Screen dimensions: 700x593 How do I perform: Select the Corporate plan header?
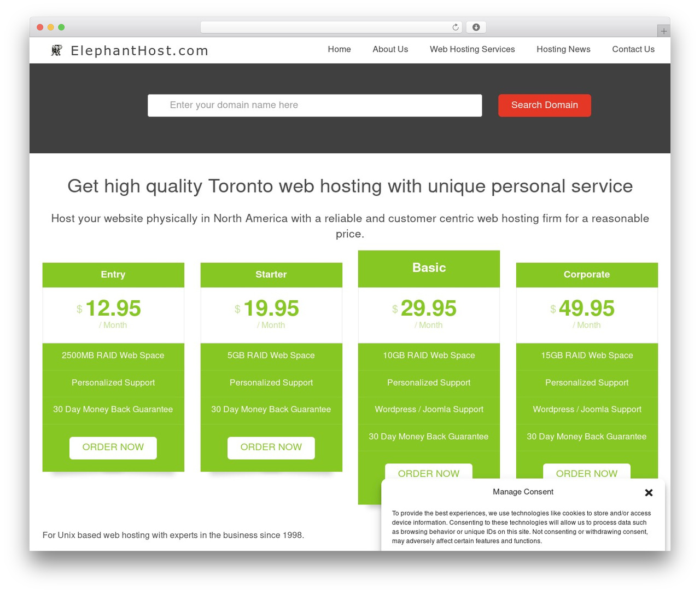[587, 275]
